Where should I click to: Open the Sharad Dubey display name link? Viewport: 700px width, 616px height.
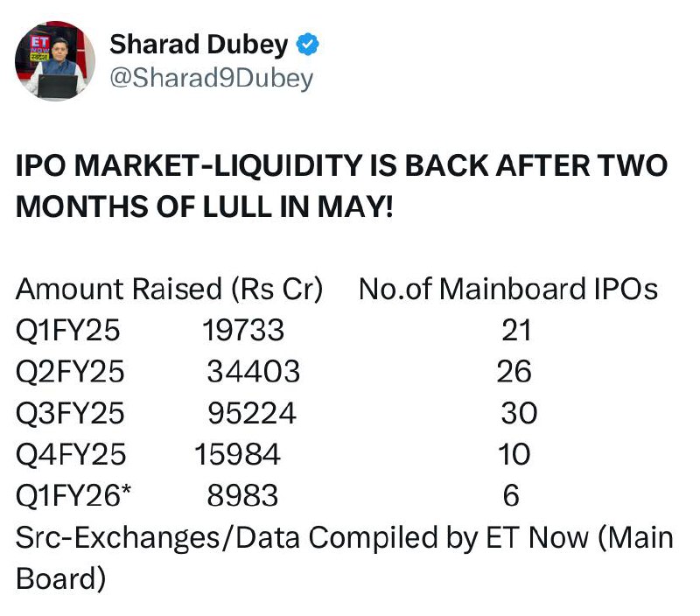point(199,45)
